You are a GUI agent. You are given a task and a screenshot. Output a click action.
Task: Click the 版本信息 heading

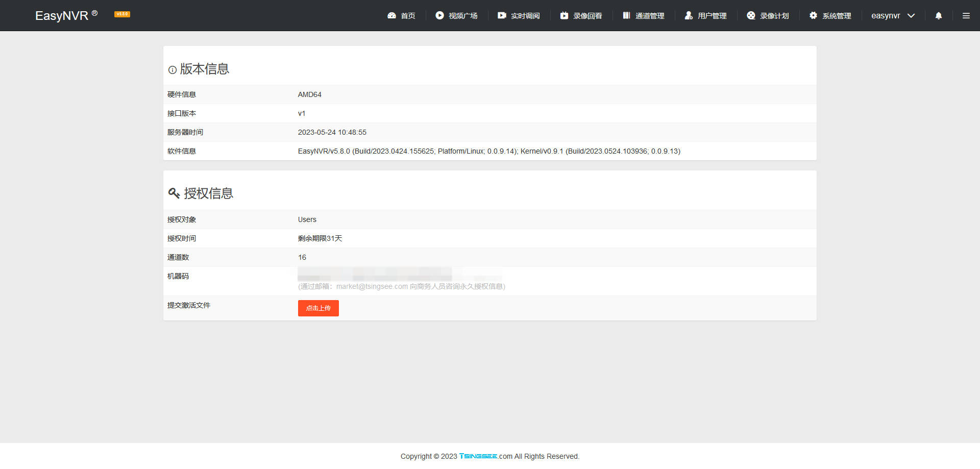205,69
